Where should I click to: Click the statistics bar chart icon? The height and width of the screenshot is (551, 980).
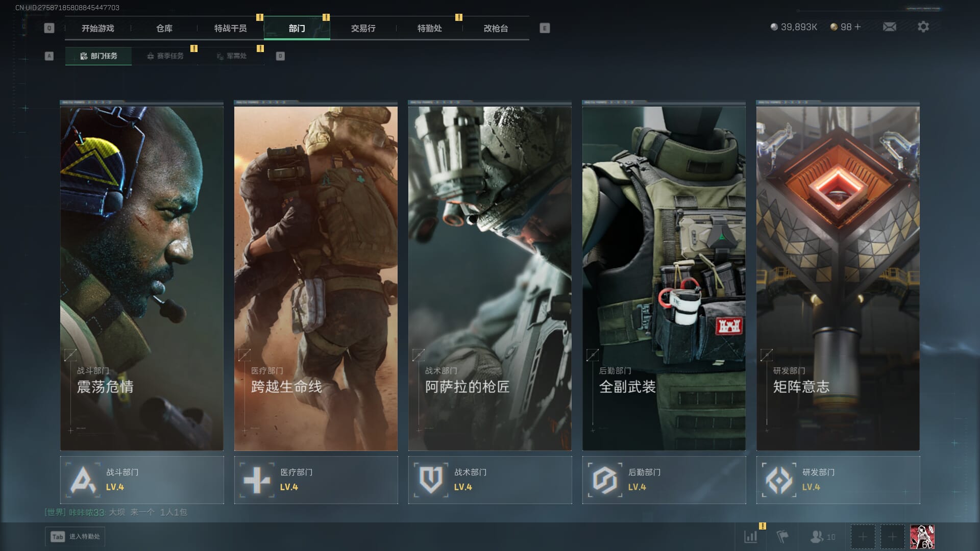751,536
